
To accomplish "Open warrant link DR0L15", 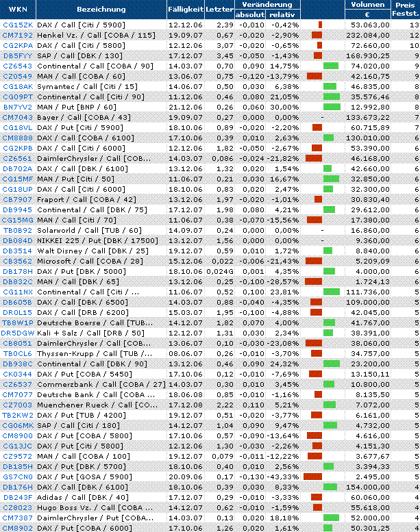I will tap(18, 312).
